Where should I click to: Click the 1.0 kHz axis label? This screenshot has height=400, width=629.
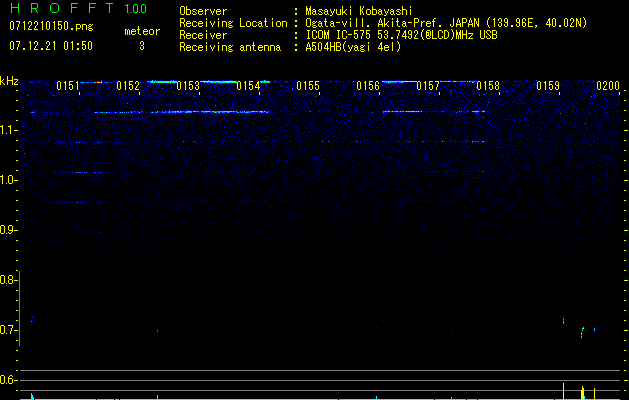point(9,180)
